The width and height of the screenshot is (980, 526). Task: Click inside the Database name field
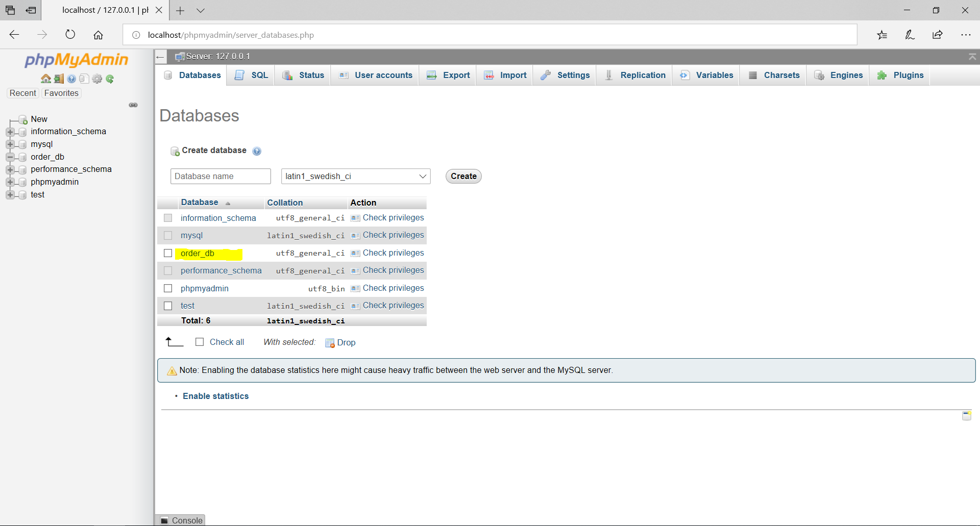[x=220, y=176]
